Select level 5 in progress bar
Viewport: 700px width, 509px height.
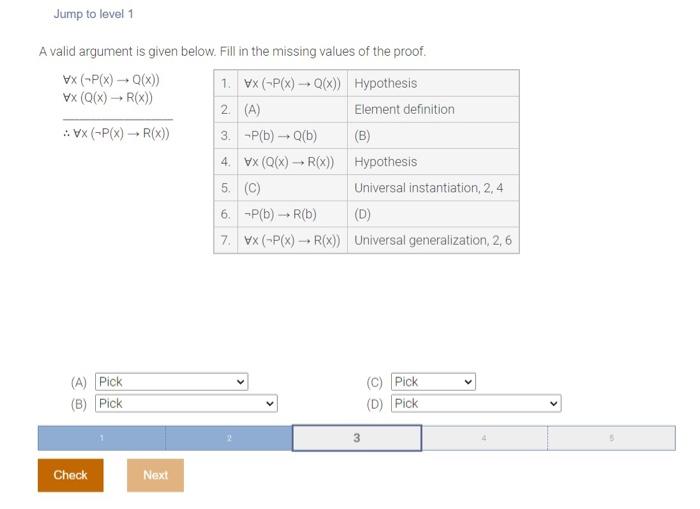(611, 438)
